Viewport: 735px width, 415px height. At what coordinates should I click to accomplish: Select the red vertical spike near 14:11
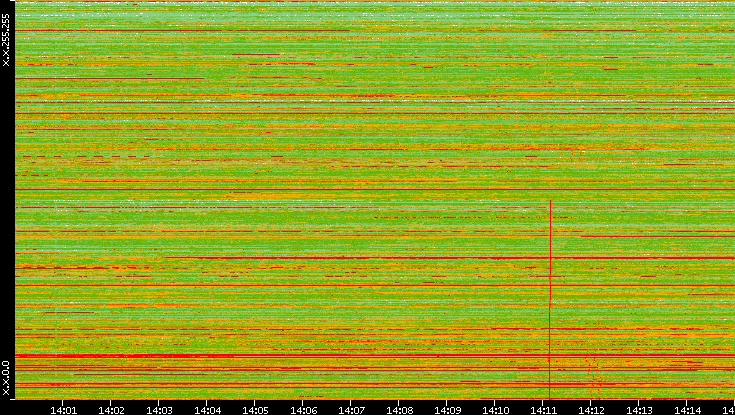click(550, 299)
